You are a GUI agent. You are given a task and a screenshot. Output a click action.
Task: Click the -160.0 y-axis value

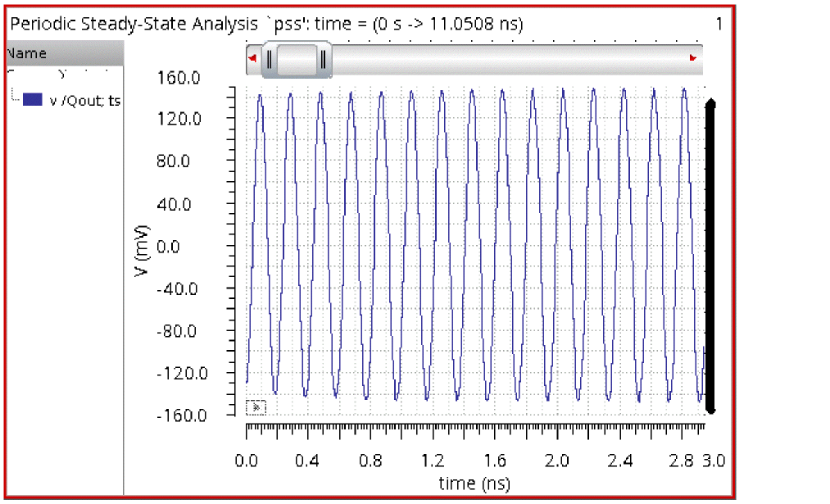coord(182,415)
